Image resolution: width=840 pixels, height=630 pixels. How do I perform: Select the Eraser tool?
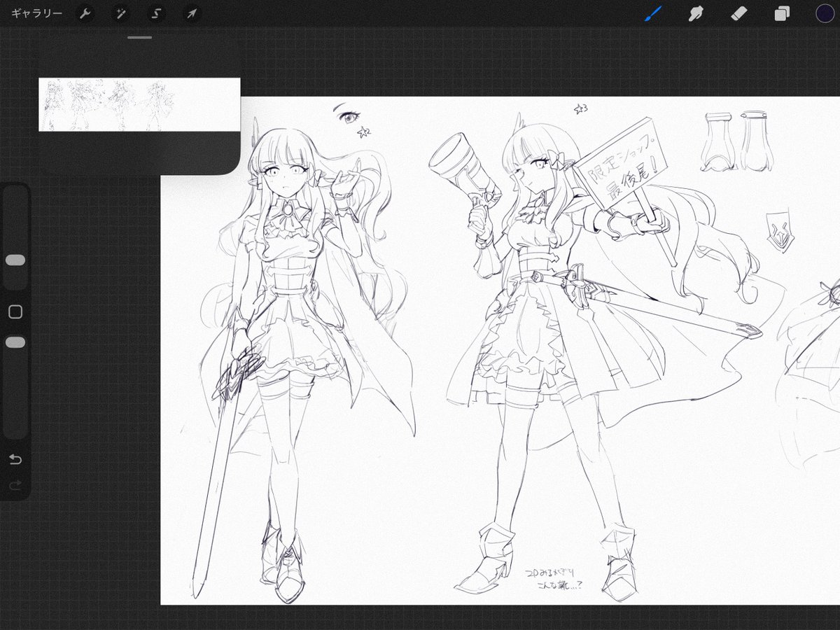click(x=739, y=13)
